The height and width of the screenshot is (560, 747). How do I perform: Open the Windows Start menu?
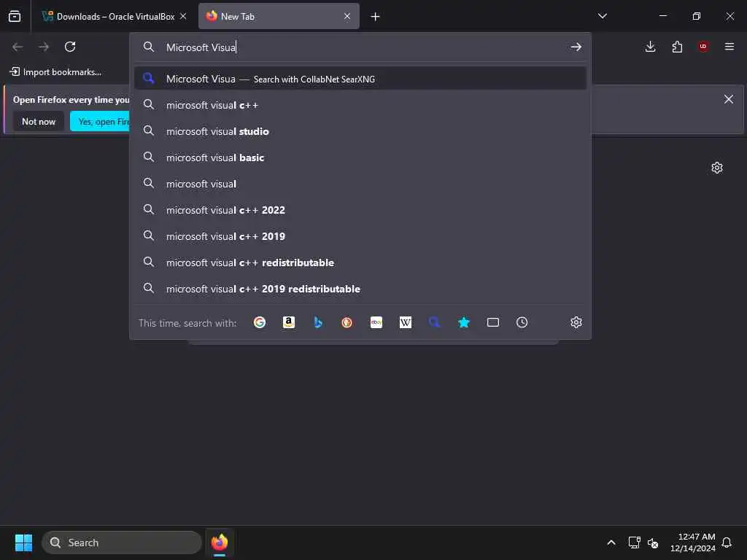pyautogui.click(x=23, y=542)
